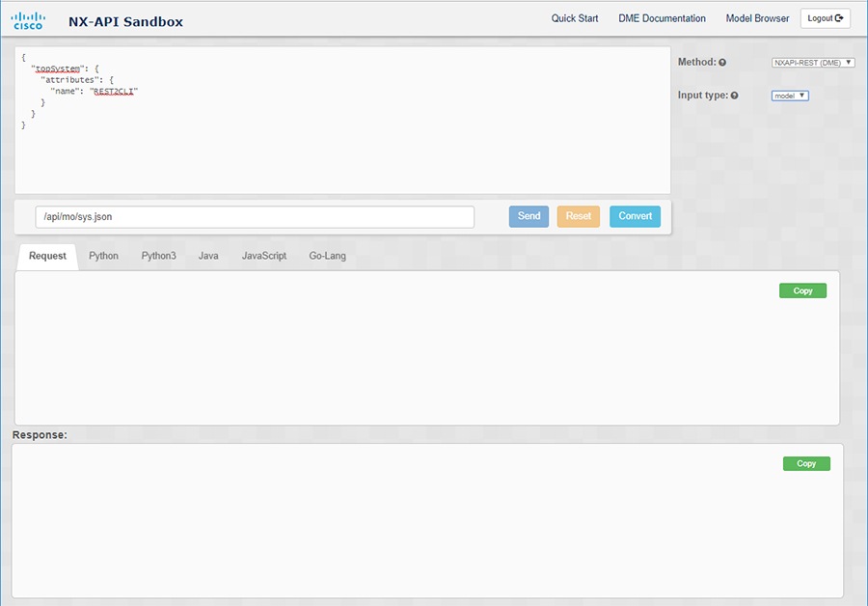Open the NXAPI-REST (DME) method dropdown
The width and height of the screenshot is (868, 606).
[x=813, y=63]
